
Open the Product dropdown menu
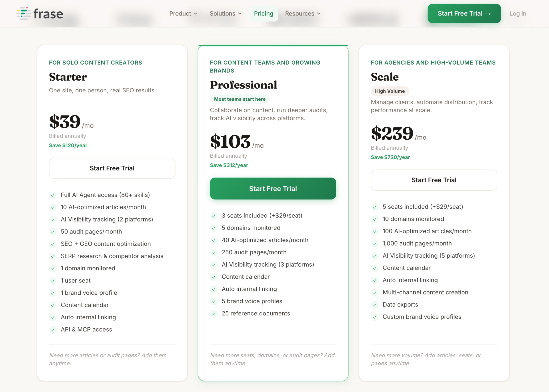coord(183,14)
